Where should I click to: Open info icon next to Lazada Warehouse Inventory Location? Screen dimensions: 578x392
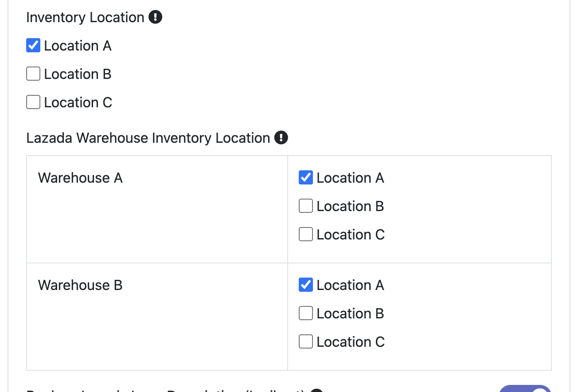(x=281, y=138)
